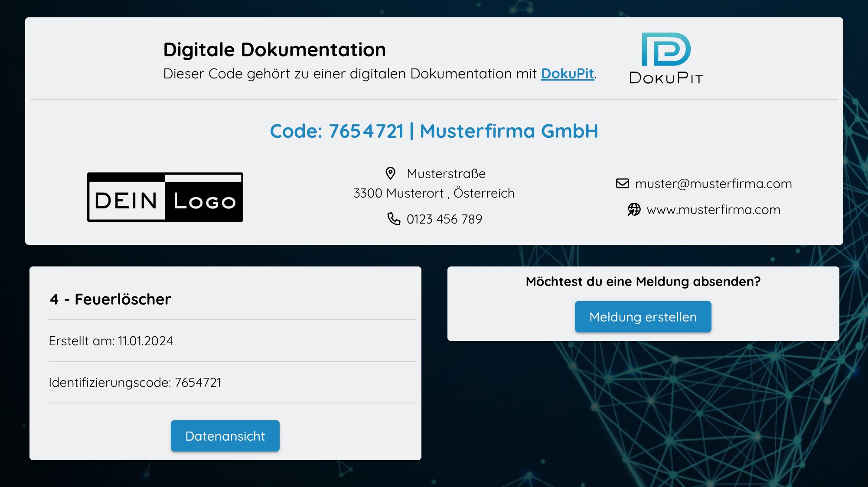
Task: Click the location pin icon
Action: click(390, 173)
